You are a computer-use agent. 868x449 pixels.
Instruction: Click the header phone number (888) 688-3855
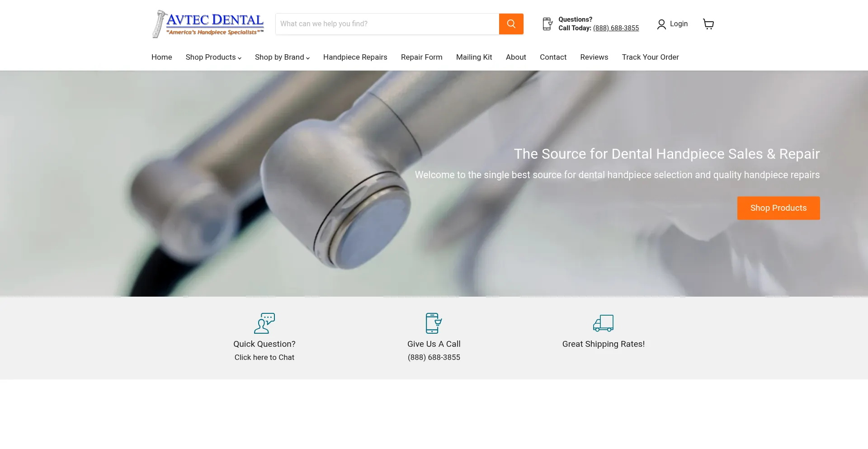[616, 28]
